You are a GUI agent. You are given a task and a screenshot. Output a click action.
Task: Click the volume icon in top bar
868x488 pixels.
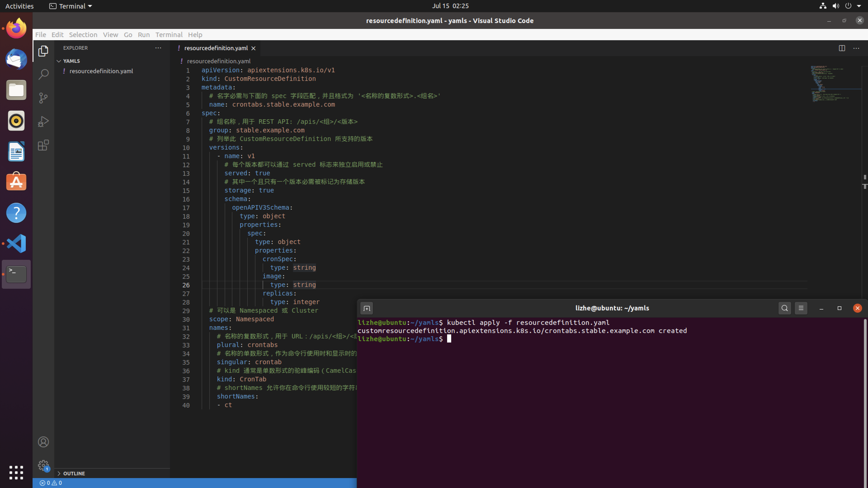click(836, 6)
